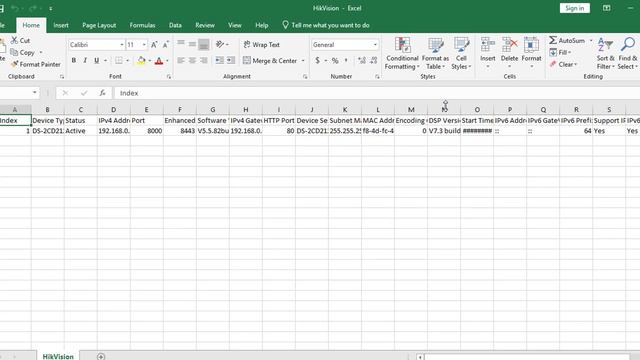The image size is (640, 360).
Task: Click Decrease Decimal icon
Action: click(373, 60)
